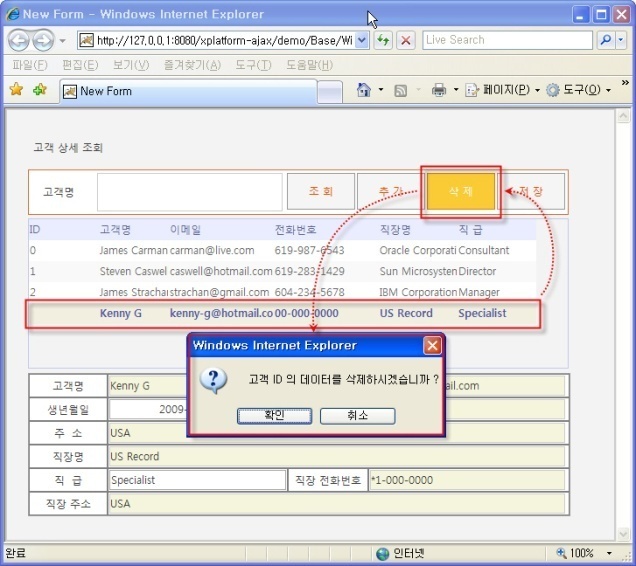Click the browser Back arrow button
The height and width of the screenshot is (566, 636).
click(19, 41)
